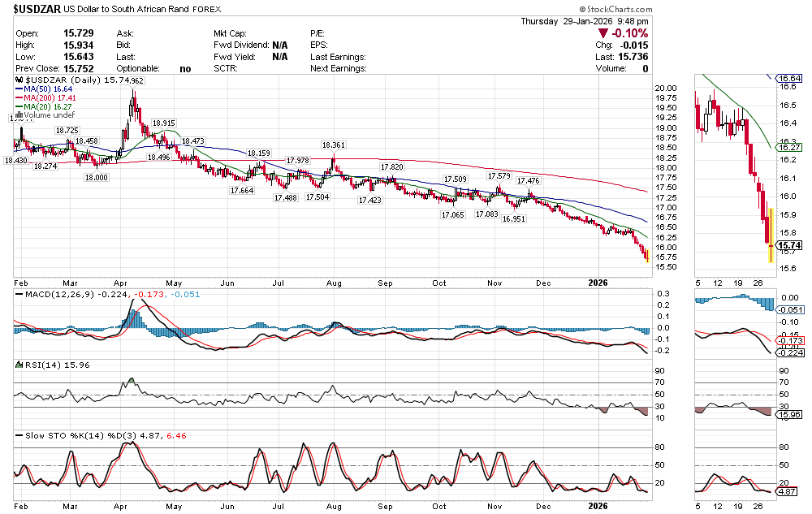Click the -0.224 MACD value axis tag
The width and height of the screenshot is (812, 514).
tap(789, 352)
